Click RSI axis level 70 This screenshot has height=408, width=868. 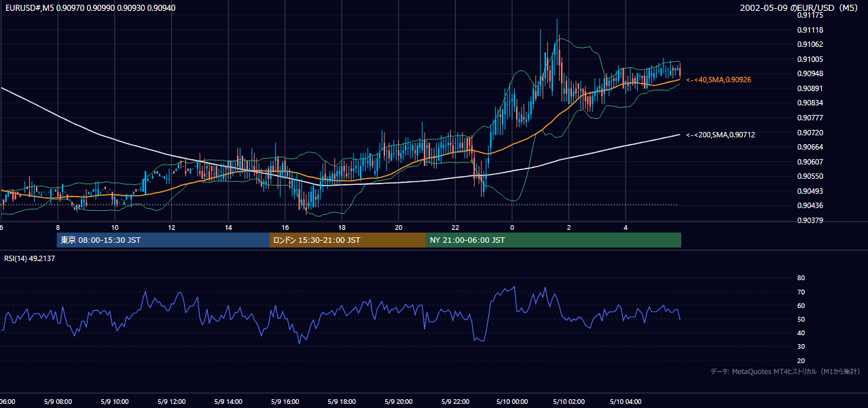[801, 292]
